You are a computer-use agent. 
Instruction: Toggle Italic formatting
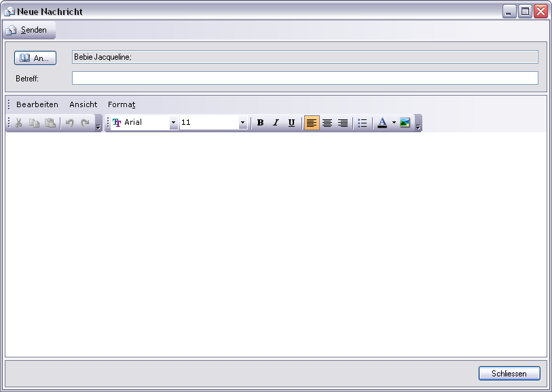[x=276, y=123]
